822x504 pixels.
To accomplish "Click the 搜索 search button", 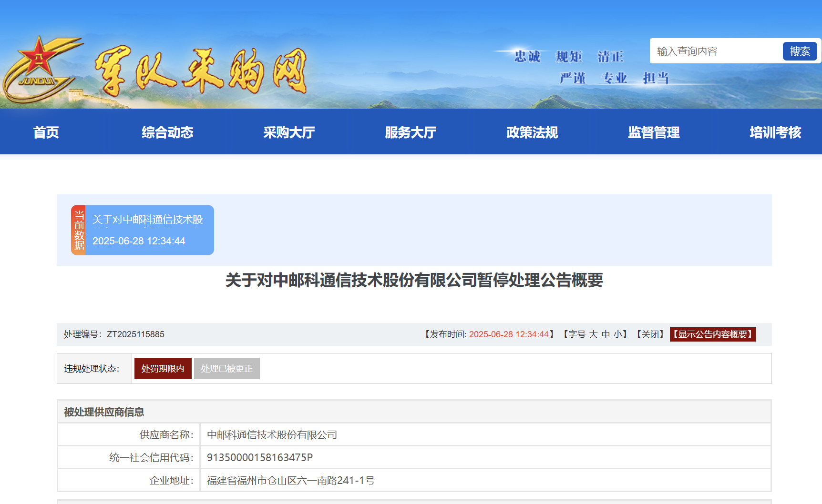I will click(800, 51).
